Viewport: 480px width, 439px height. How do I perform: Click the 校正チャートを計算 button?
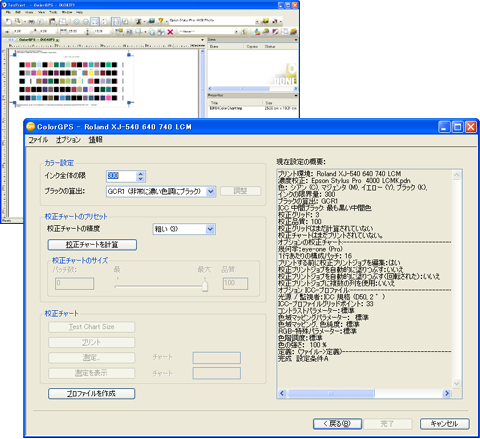point(92,245)
